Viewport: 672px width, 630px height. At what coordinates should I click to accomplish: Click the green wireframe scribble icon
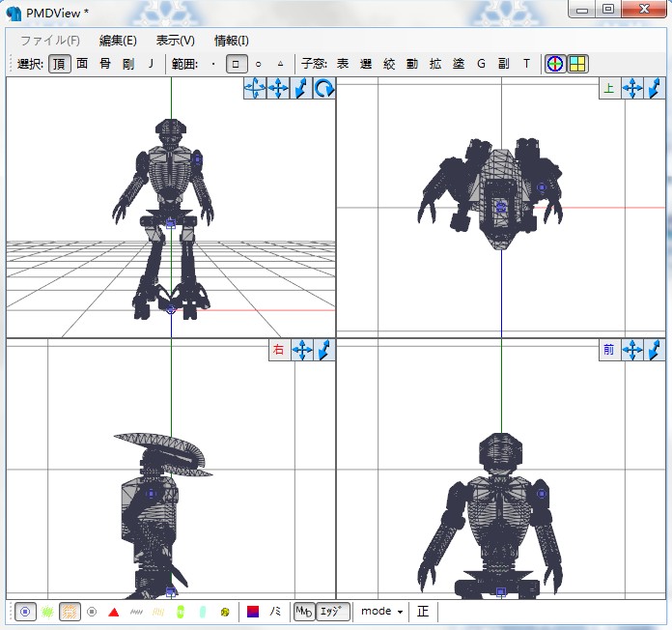point(47,612)
